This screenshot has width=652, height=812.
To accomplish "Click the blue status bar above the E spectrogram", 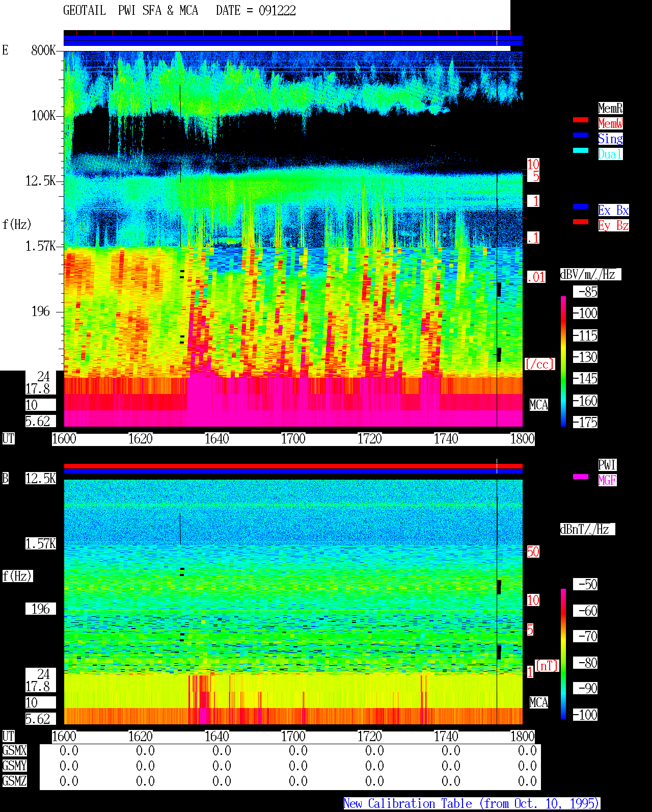I will click(x=293, y=41).
